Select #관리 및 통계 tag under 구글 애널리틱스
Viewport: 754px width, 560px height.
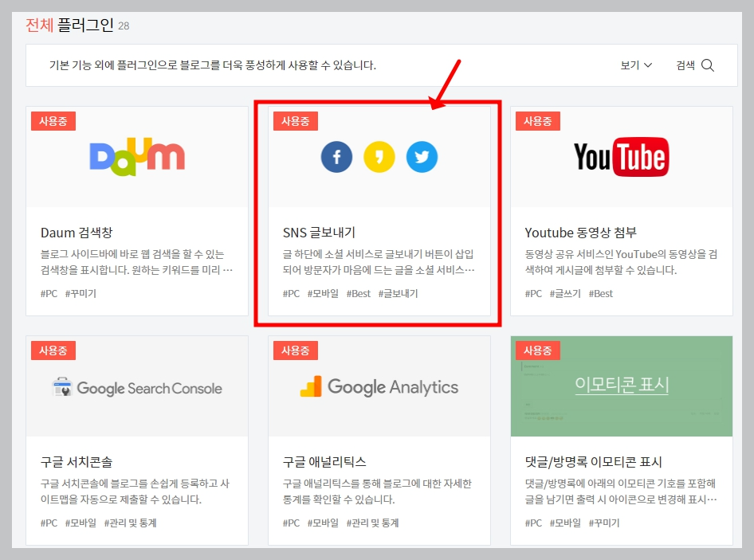coord(373,523)
